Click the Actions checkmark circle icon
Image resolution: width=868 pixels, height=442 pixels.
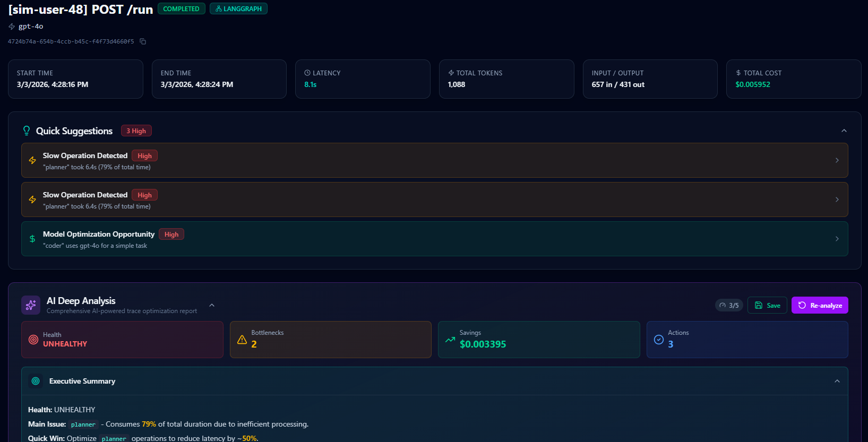click(659, 340)
